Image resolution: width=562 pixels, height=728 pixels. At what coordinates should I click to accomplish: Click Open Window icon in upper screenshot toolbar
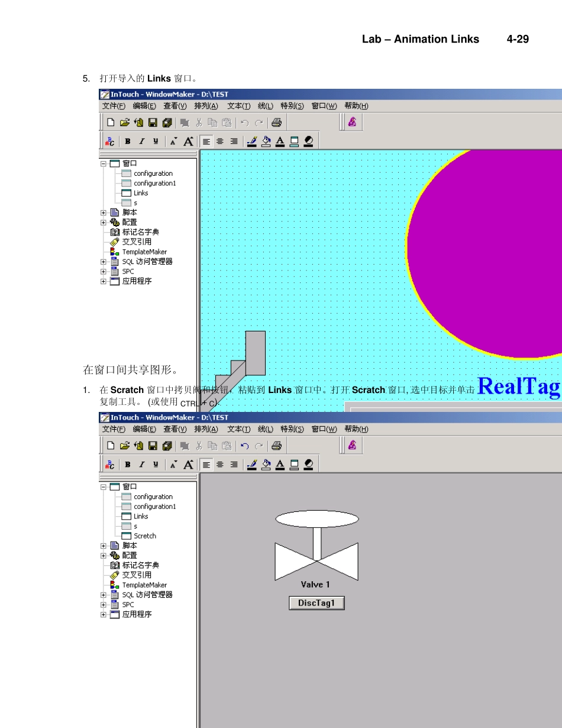click(124, 123)
